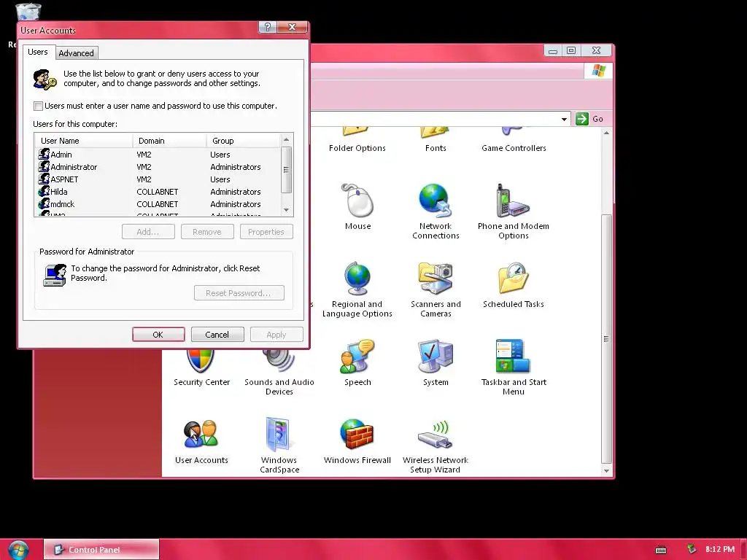The image size is (747, 560).
Task: Click the network tray icon near clock
Action: pyautogui.click(x=692, y=549)
